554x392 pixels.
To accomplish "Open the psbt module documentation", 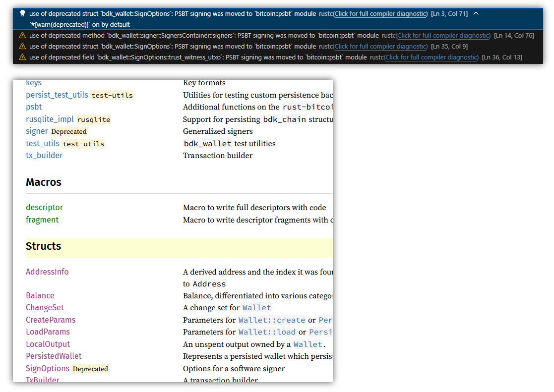I will pos(34,107).
